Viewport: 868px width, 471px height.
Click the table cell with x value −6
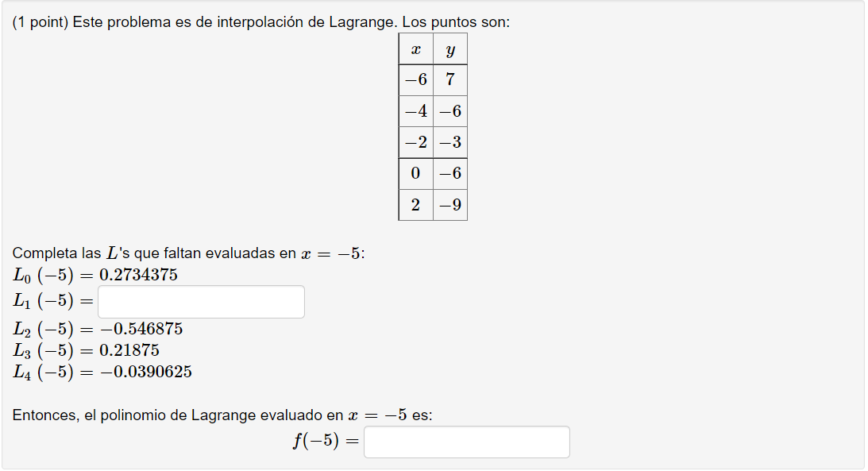415,80
